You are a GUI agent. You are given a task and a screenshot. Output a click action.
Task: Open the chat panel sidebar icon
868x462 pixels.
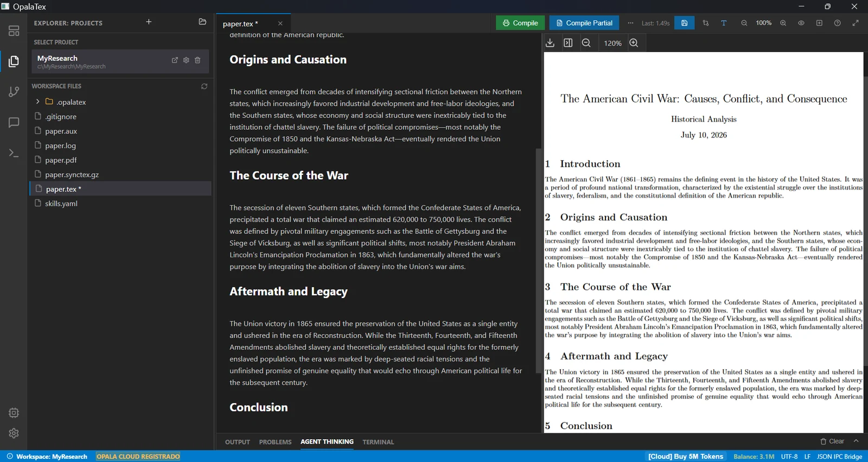(14, 123)
